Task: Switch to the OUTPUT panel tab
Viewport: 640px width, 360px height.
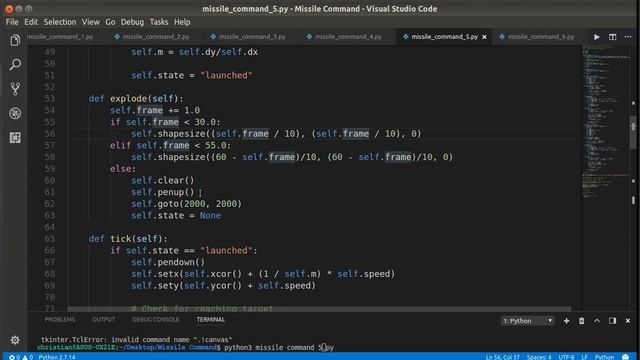Action: click(103, 320)
